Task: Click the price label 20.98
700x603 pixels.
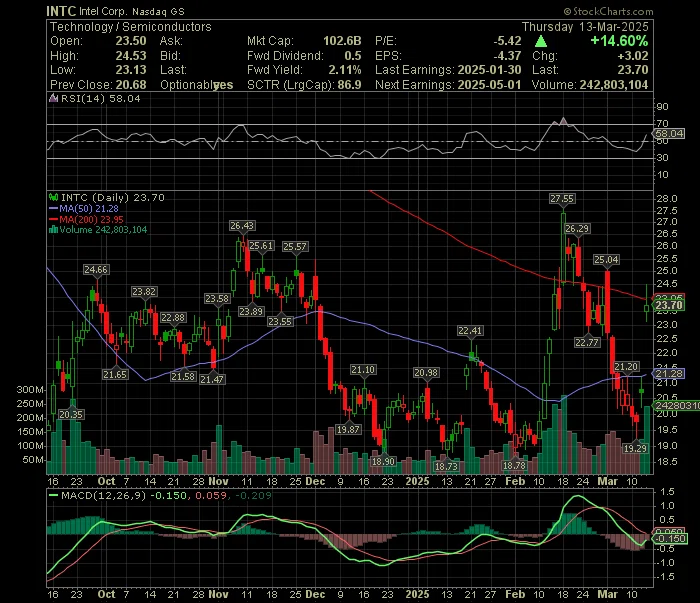Action: click(426, 373)
